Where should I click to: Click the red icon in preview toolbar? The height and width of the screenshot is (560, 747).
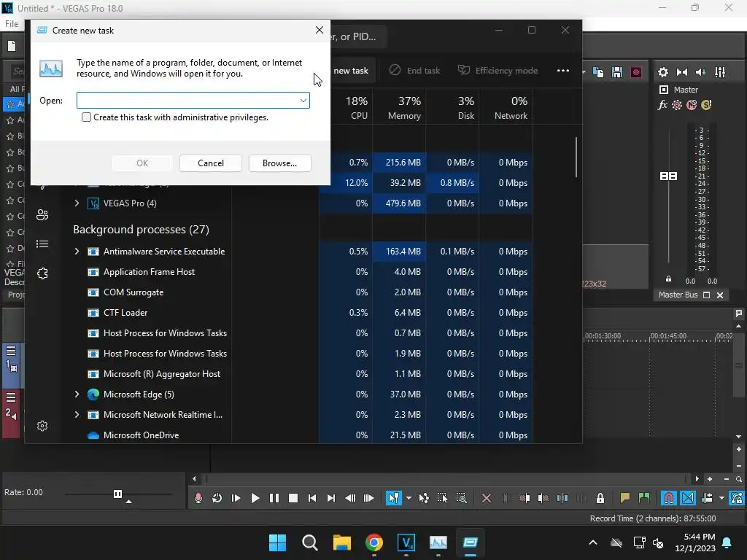tap(636, 72)
